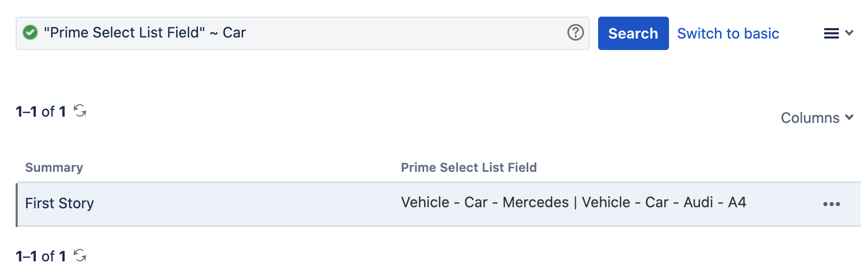Click the bottom 1–1 of 1 result count

click(x=41, y=256)
